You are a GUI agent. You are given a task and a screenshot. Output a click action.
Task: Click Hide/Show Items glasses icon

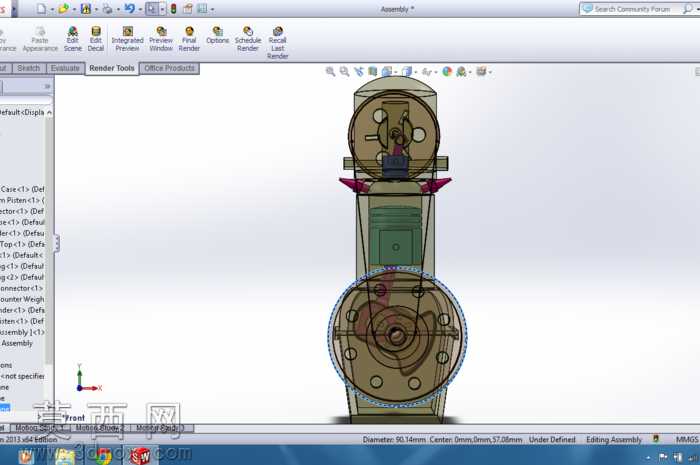(x=426, y=71)
